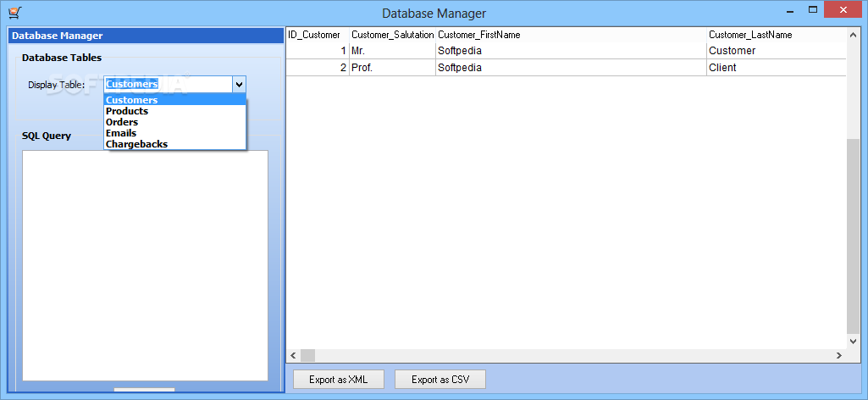The width and height of the screenshot is (868, 400).
Task: Click the horizontal scrollbar right arrow
Action: [x=839, y=356]
